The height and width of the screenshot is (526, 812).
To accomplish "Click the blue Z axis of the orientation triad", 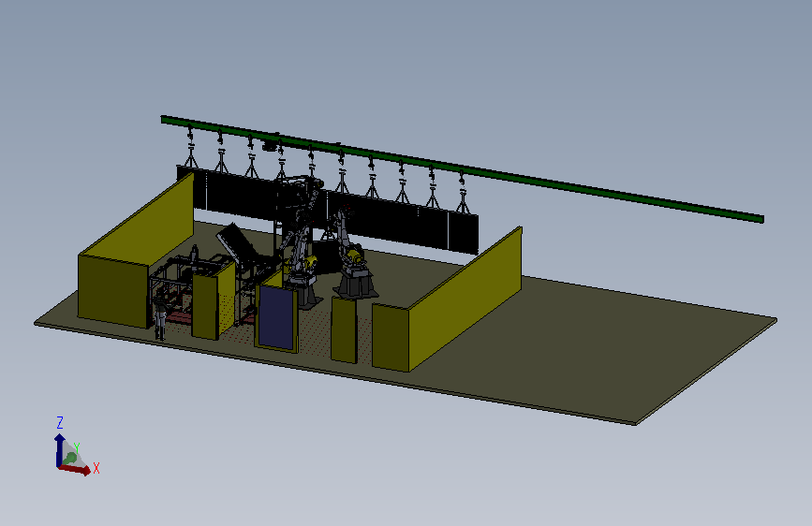I will point(59,449).
